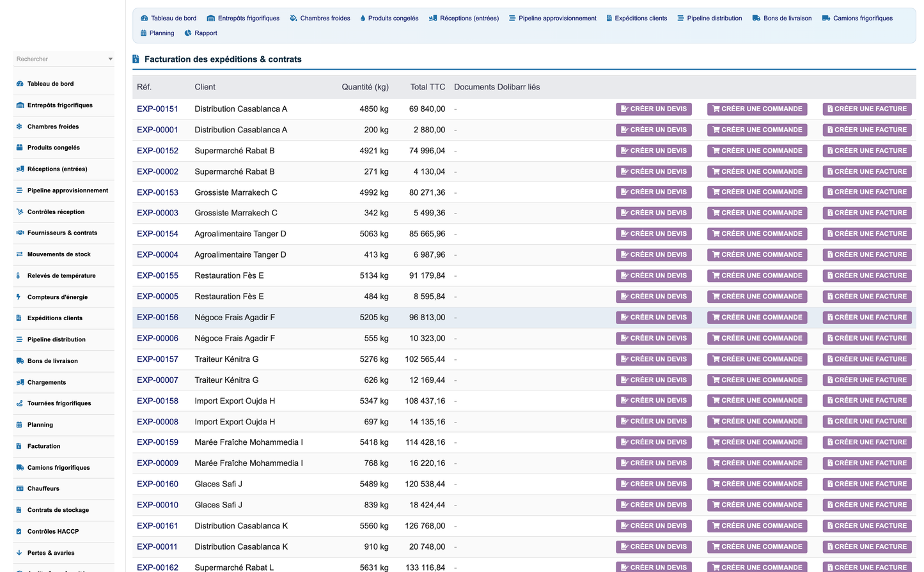Screen dimensions: 924x572
Task: Click client name Restauration Fès E in EXP-00005 row
Action: tap(229, 297)
